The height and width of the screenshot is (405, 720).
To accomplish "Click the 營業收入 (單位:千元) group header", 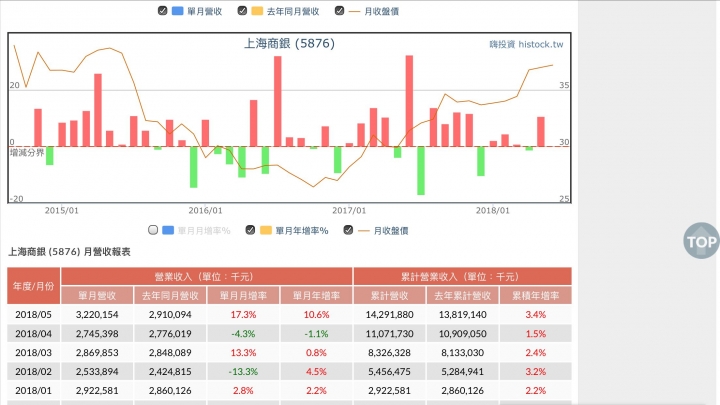I will click(x=207, y=276).
